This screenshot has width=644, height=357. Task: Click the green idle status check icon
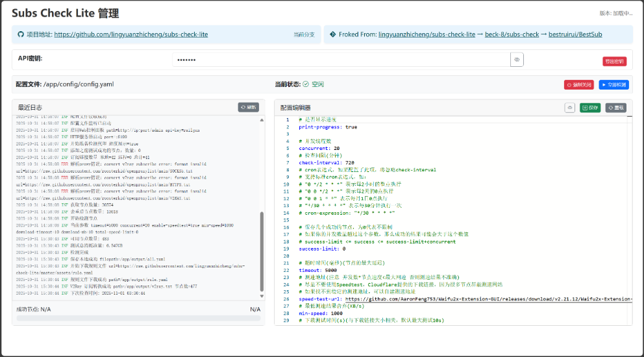(x=305, y=84)
